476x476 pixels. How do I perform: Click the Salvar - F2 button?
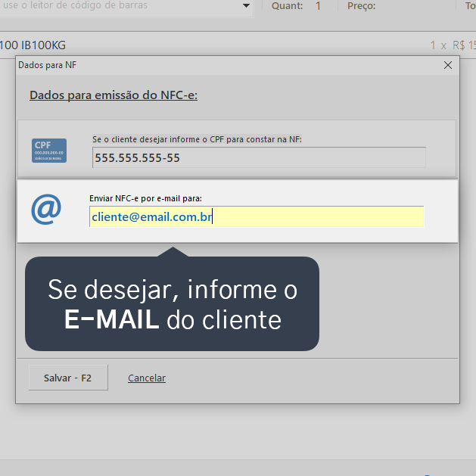68,378
